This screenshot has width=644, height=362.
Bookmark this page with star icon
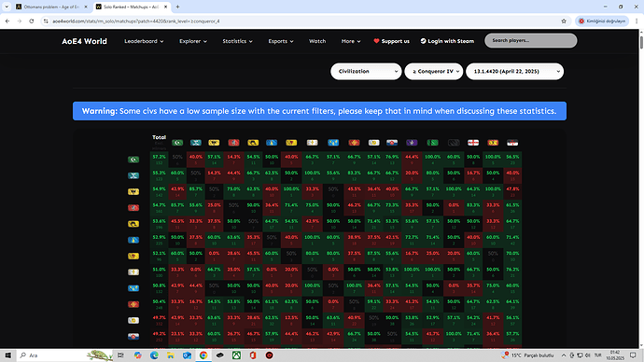[x=564, y=21]
